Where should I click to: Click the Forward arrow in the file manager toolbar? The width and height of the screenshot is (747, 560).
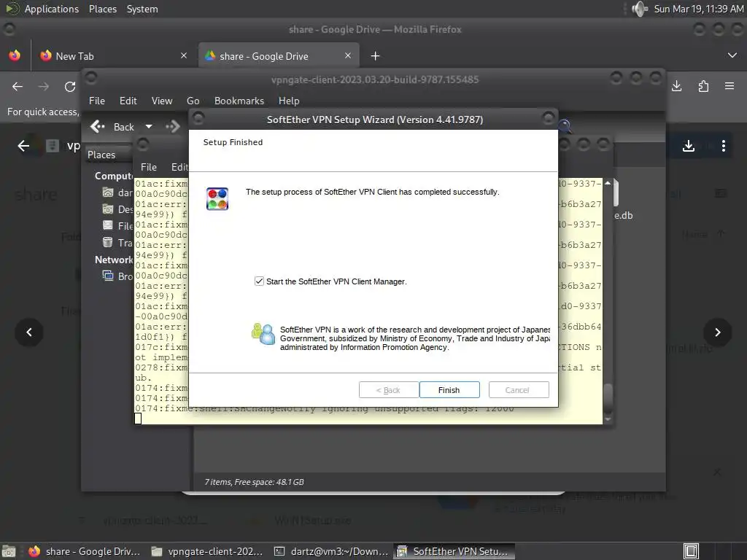click(x=172, y=127)
